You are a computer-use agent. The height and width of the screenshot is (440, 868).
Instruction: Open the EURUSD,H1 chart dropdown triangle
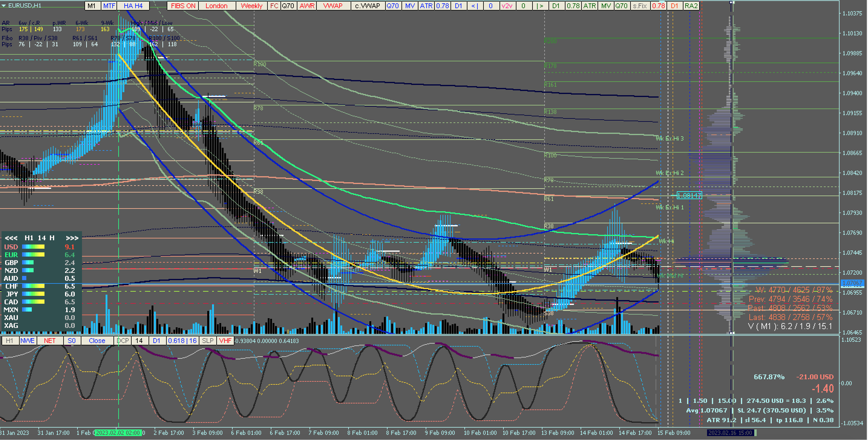(x=3, y=6)
